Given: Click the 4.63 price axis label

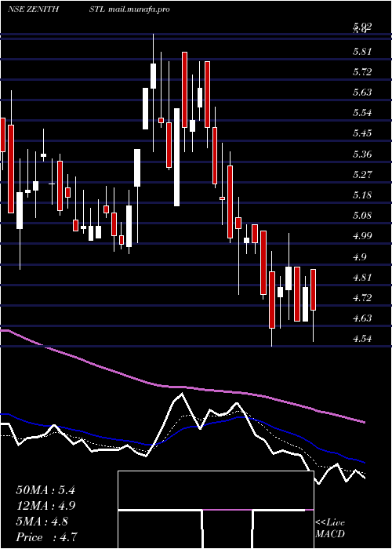Looking at the screenshot, I should pos(362,318).
